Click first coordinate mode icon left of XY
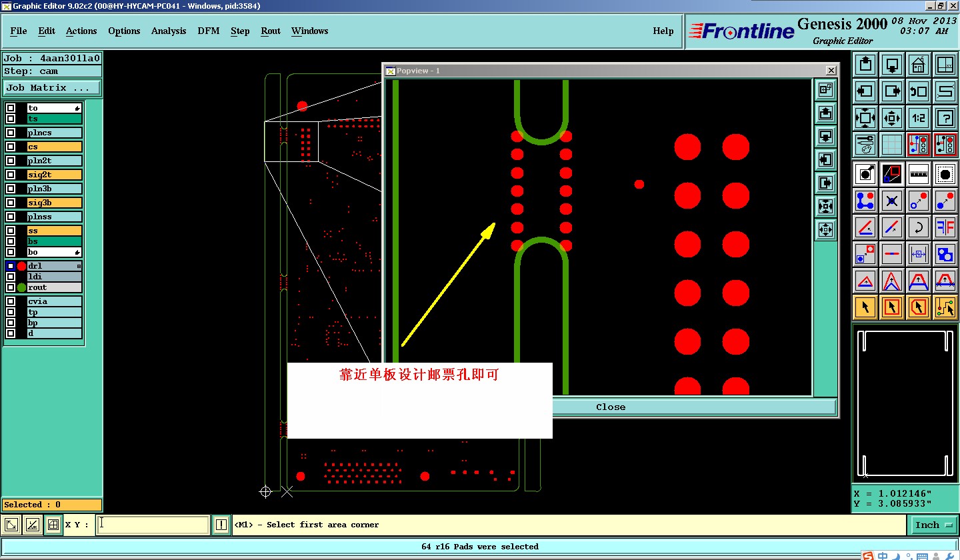The image size is (960, 560). pos(11,525)
